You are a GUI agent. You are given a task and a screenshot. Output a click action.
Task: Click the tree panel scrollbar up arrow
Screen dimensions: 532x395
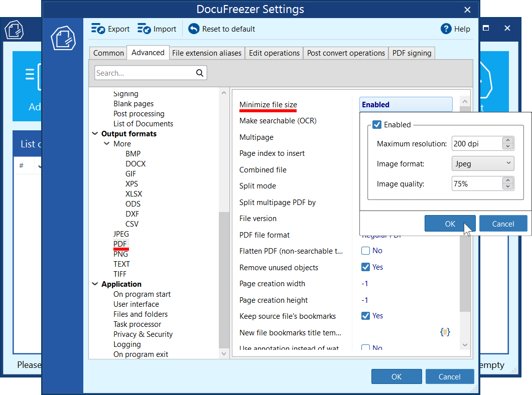[223, 93]
